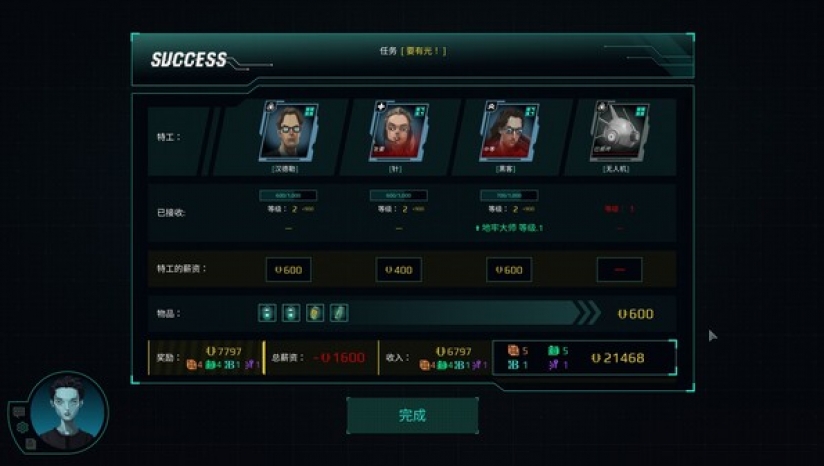The image size is (824, 466).
Task: Click the 完成 button to finish
Action: (412, 415)
